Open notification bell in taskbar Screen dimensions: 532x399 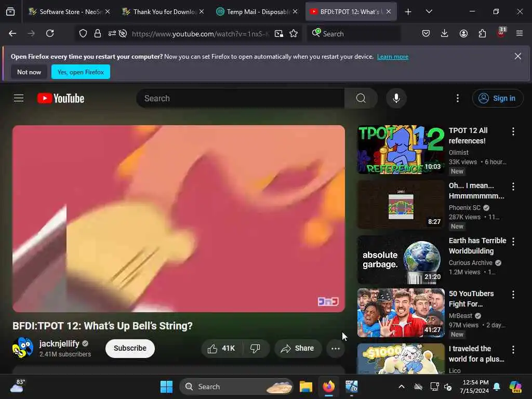[x=497, y=387]
